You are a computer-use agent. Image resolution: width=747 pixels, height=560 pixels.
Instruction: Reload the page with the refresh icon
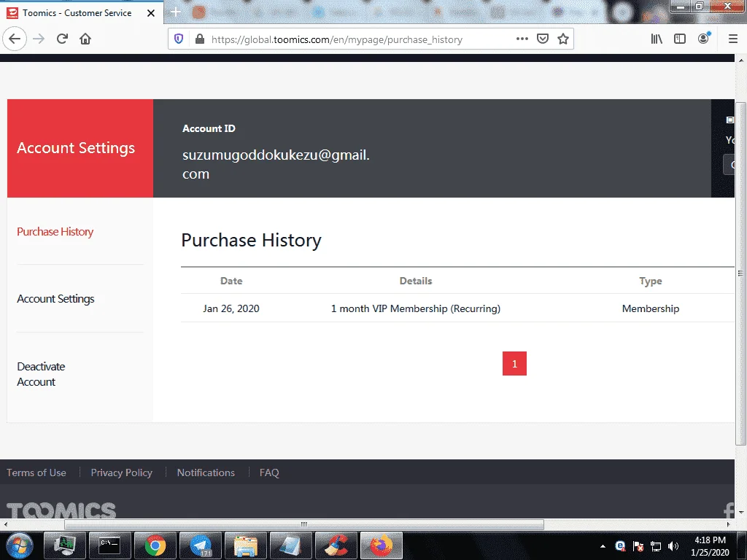click(62, 39)
